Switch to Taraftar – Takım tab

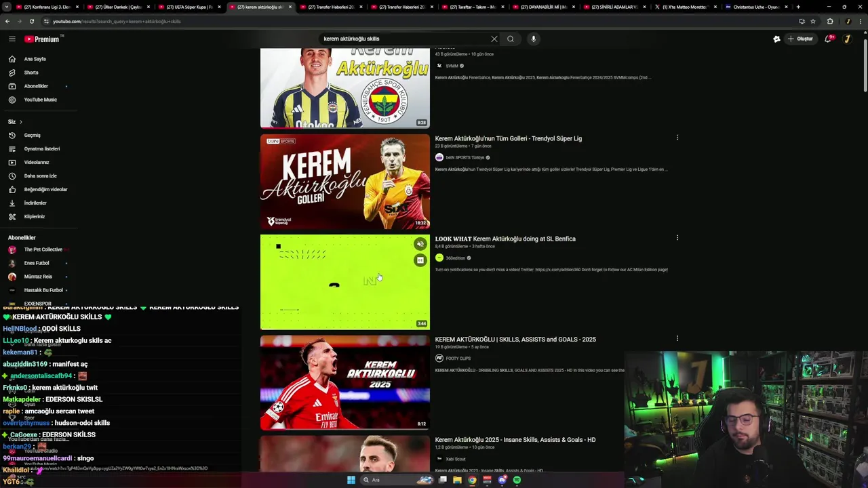click(473, 7)
